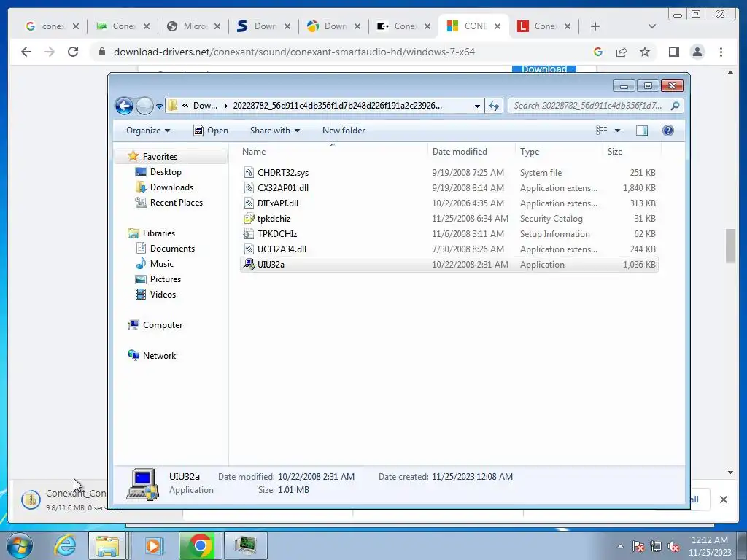Click share page icon in Chrome
747x560 pixels.
click(622, 52)
